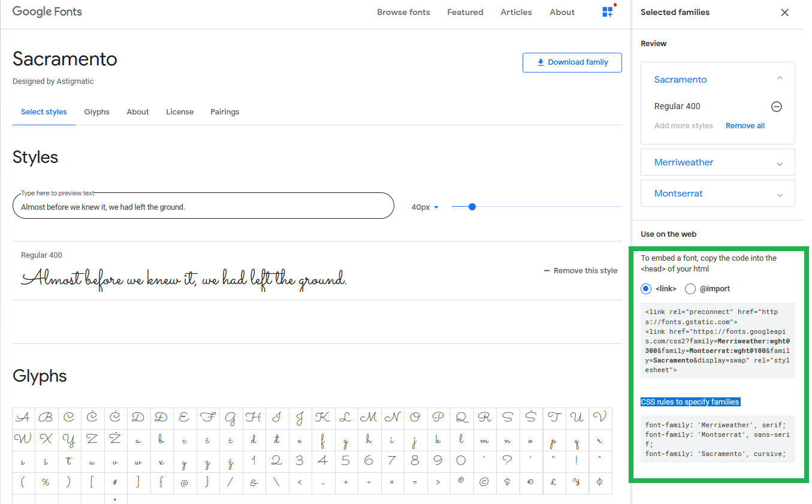Collapse the Sacramento family section chevron

(x=779, y=79)
